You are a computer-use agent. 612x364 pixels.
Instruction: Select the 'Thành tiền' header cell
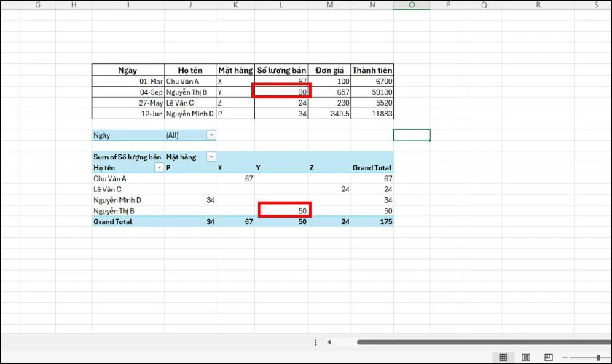pos(372,70)
